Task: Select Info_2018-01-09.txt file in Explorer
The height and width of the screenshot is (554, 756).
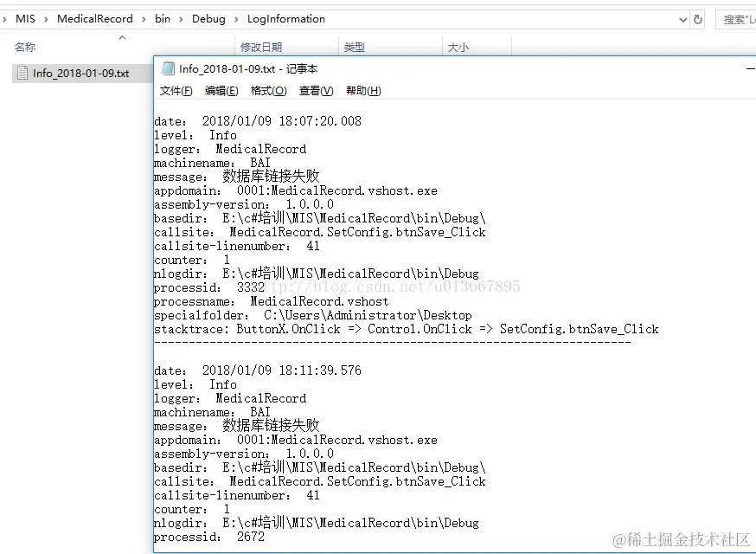Action: [80, 74]
